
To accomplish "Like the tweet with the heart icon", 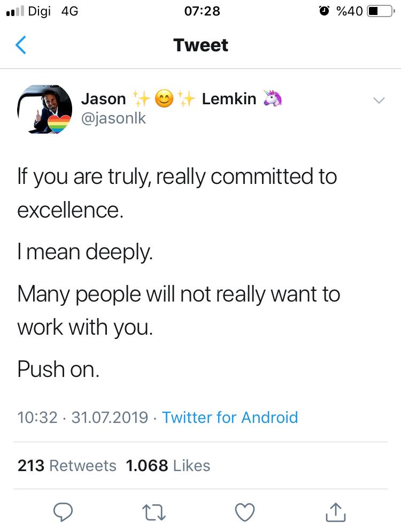I will [245, 512].
